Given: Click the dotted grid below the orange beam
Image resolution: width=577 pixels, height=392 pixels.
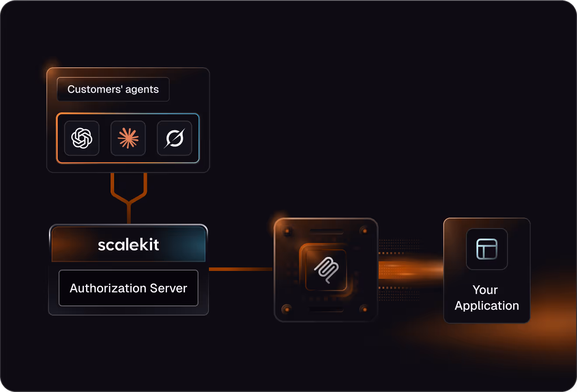Looking at the screenshot, I should (399, 294).
